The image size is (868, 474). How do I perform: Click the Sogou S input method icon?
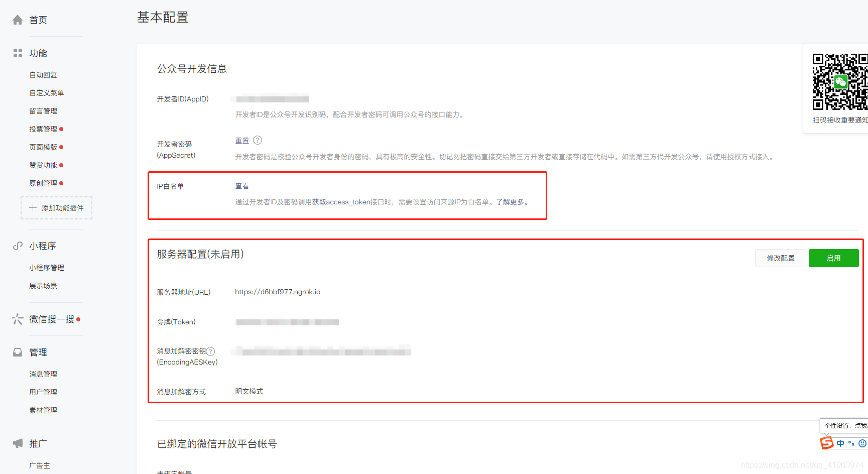[x=826, y=443]
